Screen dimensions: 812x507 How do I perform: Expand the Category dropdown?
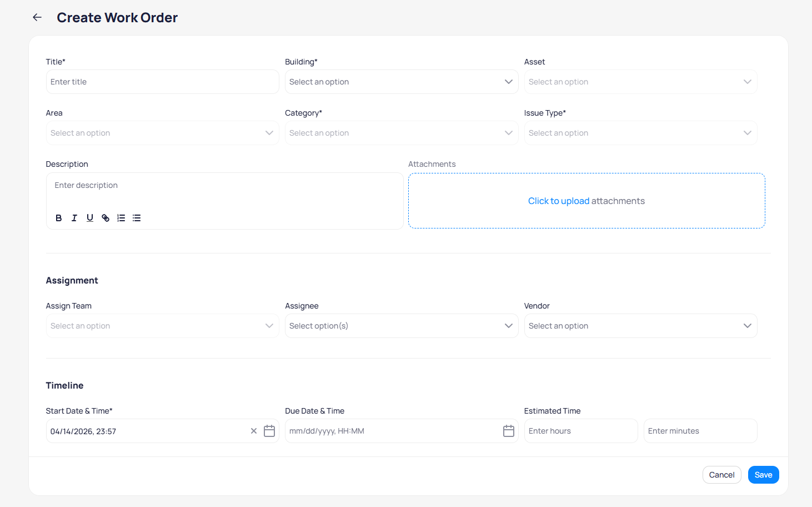tap(401, 133)
